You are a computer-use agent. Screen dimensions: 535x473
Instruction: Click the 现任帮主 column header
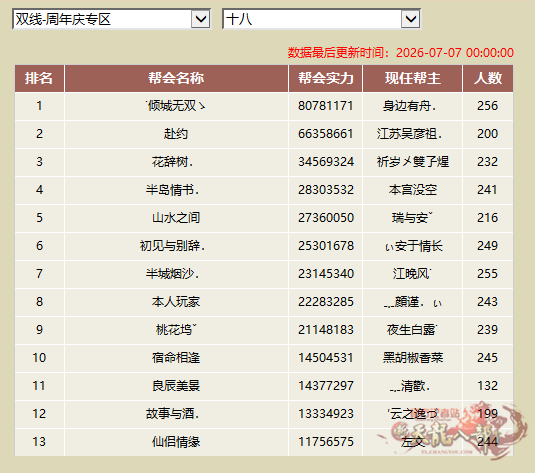point(413,78)
